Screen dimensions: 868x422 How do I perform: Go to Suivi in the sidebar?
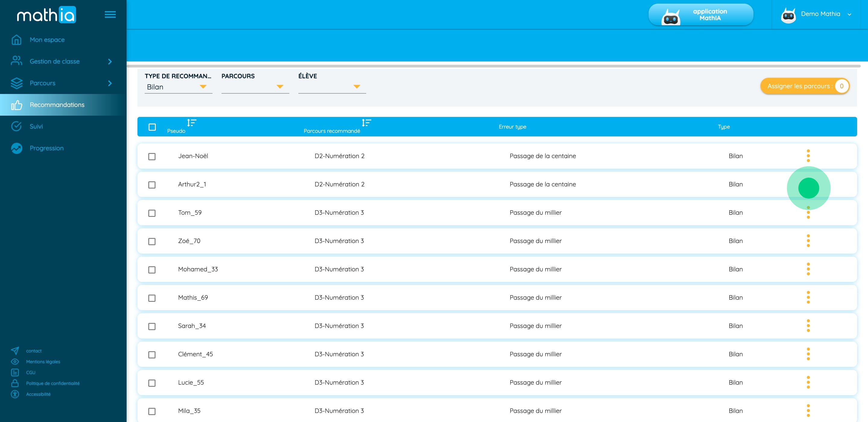click(36, 126)
